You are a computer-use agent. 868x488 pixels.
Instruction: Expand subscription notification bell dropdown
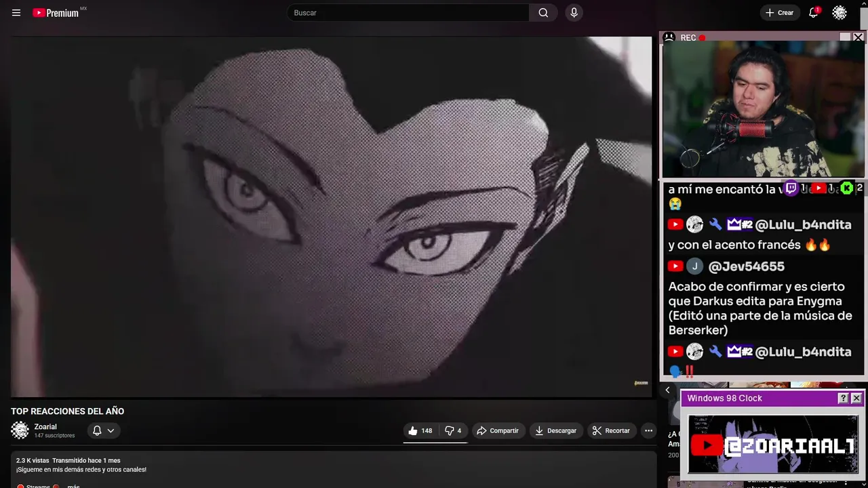click(x=103, y=430)
